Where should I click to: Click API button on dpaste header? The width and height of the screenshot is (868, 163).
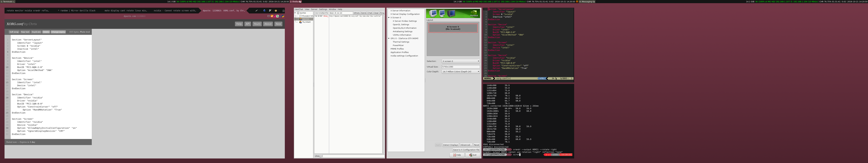[x=248, y=24]
